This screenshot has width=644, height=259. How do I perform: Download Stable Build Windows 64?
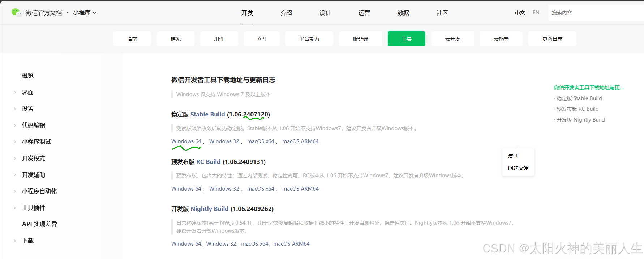186,141
